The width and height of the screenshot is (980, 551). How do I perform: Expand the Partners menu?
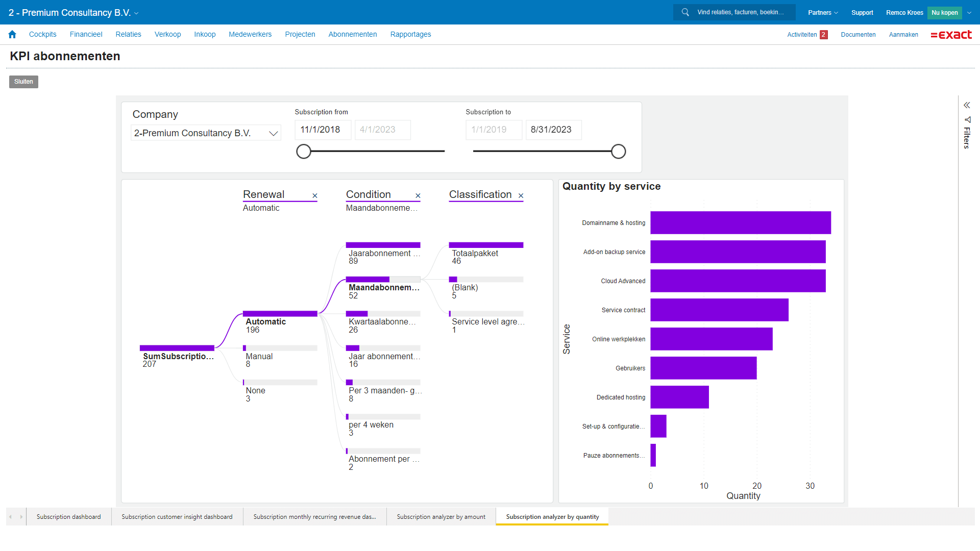(822, 13)
